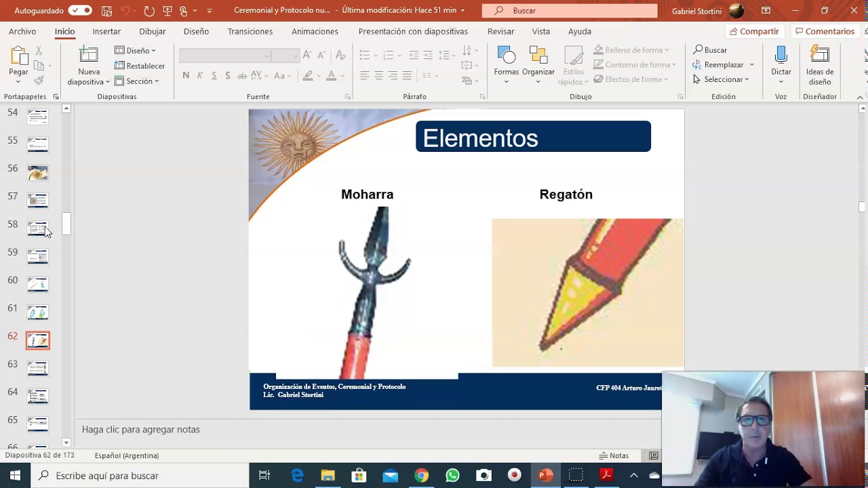Open the Transiciones tab

250,31
